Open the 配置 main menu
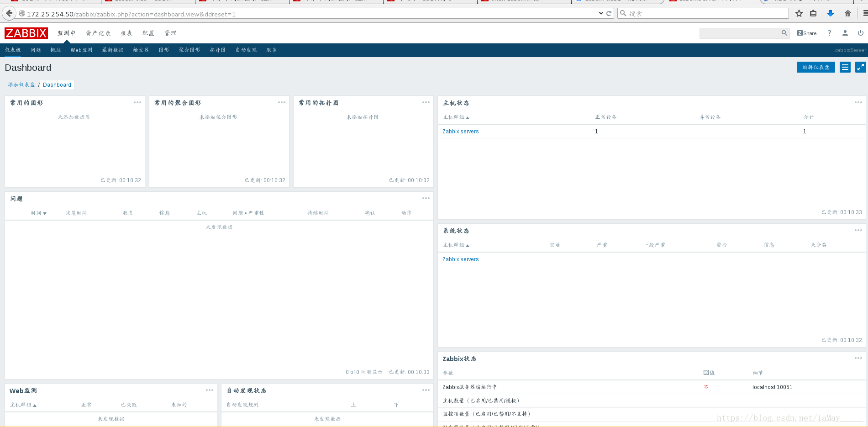Screen dimensions: 868x427 pyautogui.click(x=148, y=33)
